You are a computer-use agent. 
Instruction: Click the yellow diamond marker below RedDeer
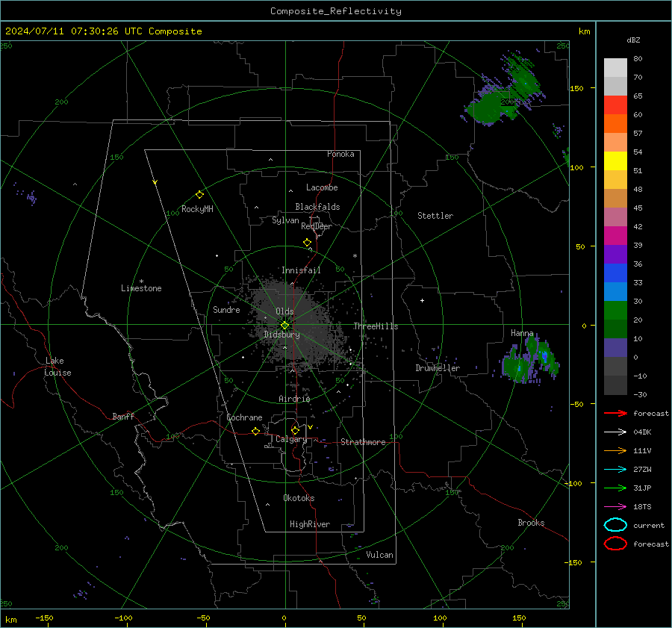pyautogui.click(x=308, y=243)
